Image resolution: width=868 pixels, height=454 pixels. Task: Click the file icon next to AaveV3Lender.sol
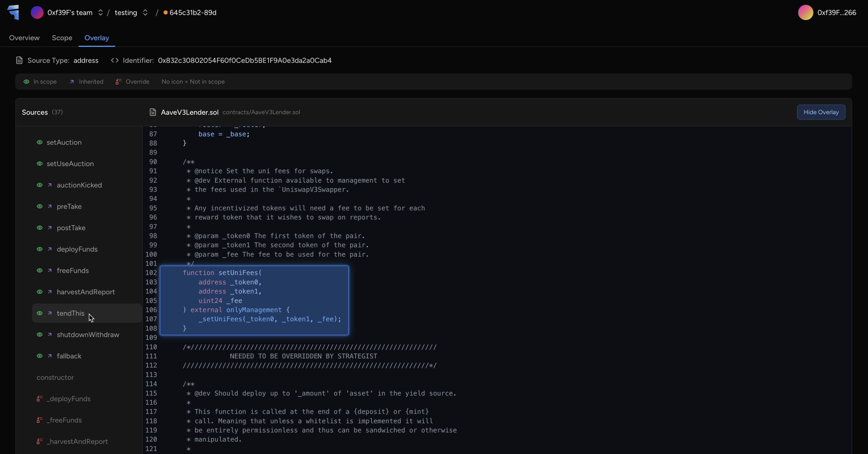pos(153,112)
